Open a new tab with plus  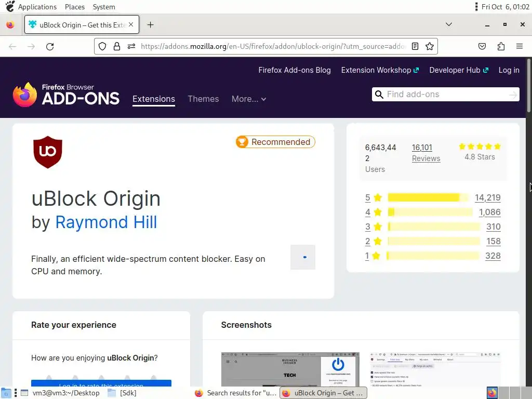pos(150,25)
